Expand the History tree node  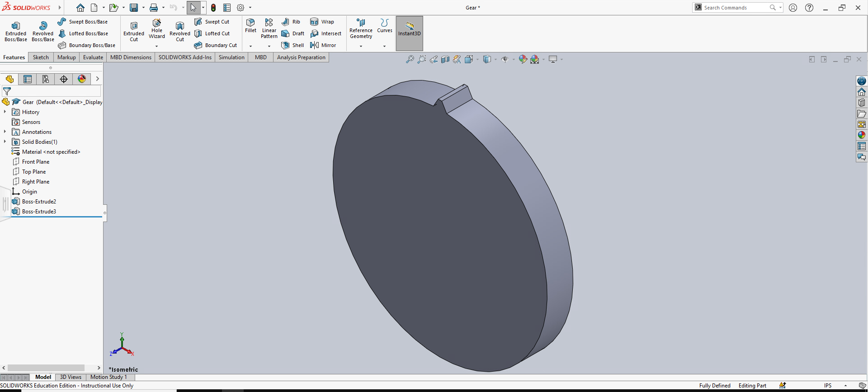point(5,112)
